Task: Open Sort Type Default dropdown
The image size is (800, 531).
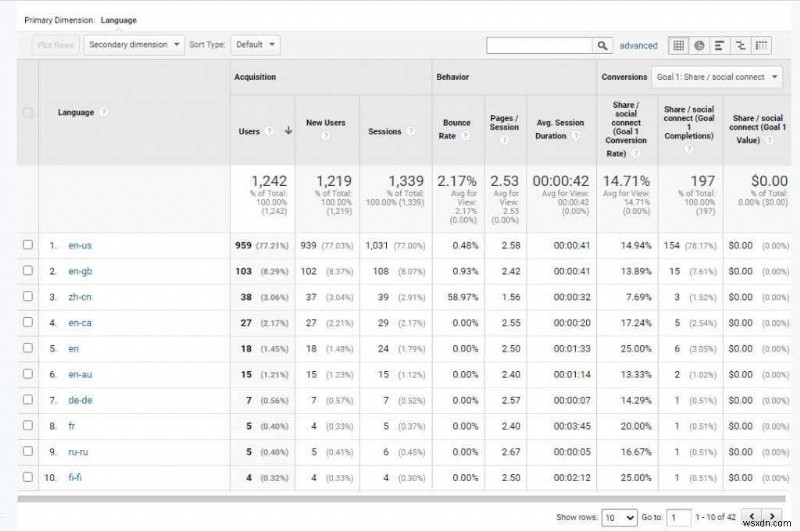Action: 255,45
